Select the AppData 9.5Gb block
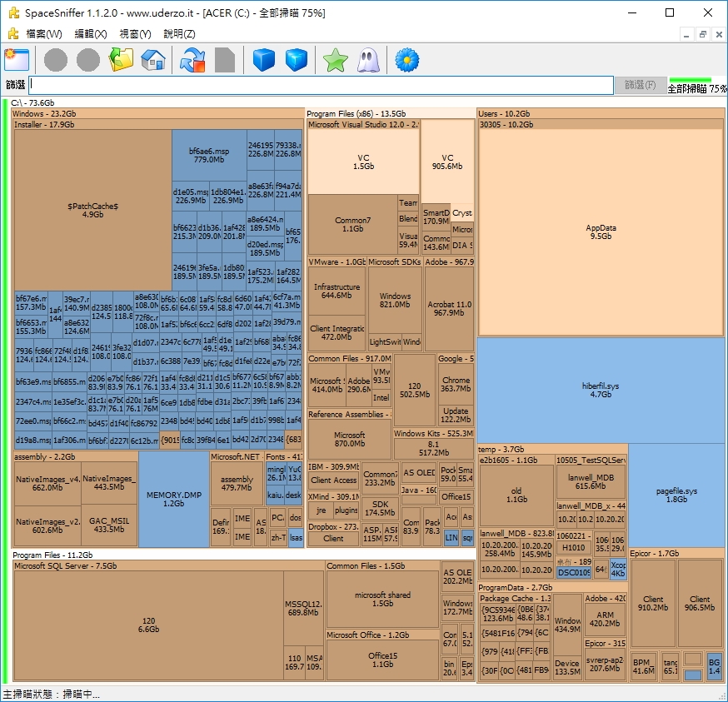Viewport: 728px width, 702px height. click(601, 232)
